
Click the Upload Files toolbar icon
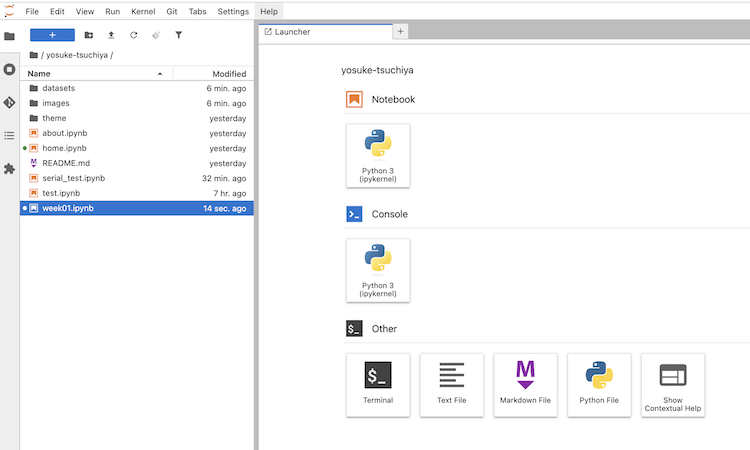[111, 35]
